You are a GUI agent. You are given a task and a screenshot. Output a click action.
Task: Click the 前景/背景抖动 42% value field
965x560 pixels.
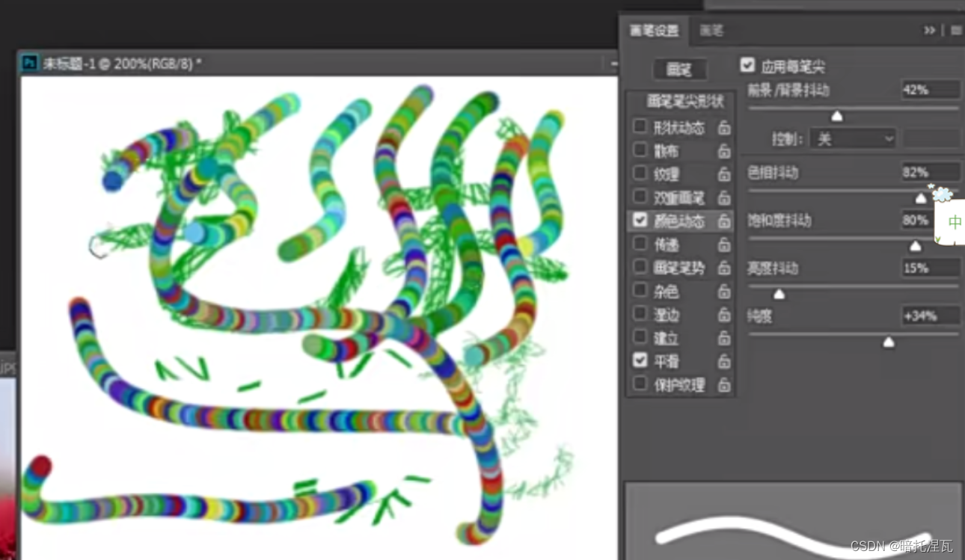(x=931, y=90)
